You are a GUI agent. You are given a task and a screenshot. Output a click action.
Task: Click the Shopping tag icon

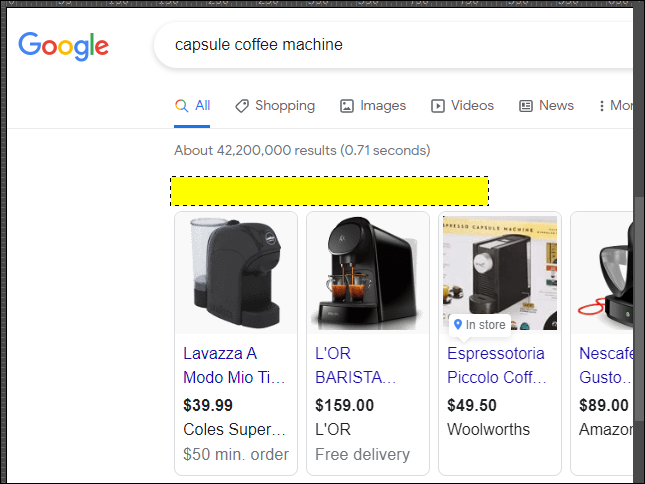click(242, 106)
